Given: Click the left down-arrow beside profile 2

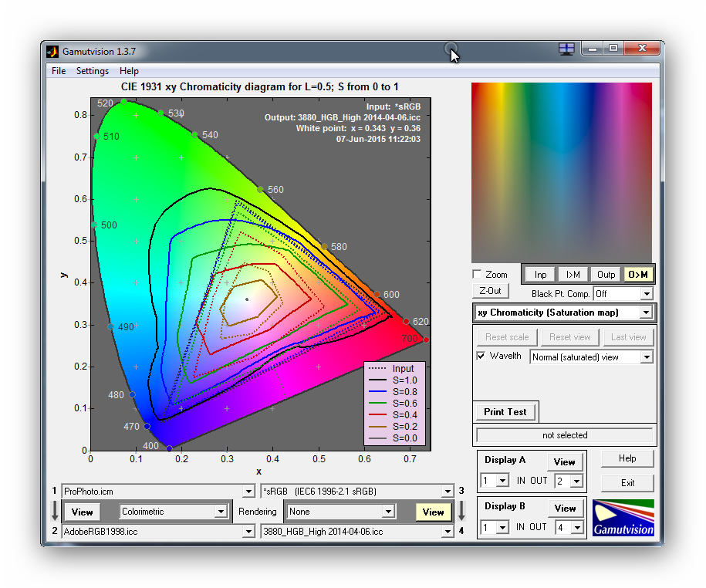Looking at the screenshot, I should pos(53,511).
